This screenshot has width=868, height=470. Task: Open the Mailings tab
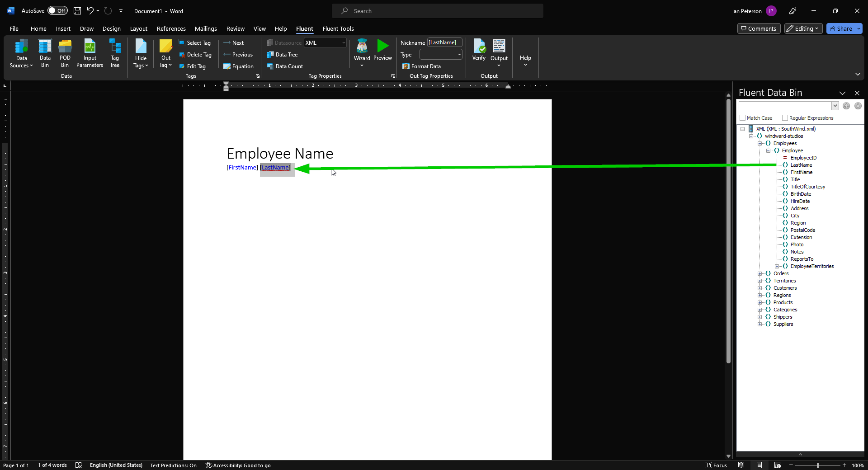tap(206, 28)
